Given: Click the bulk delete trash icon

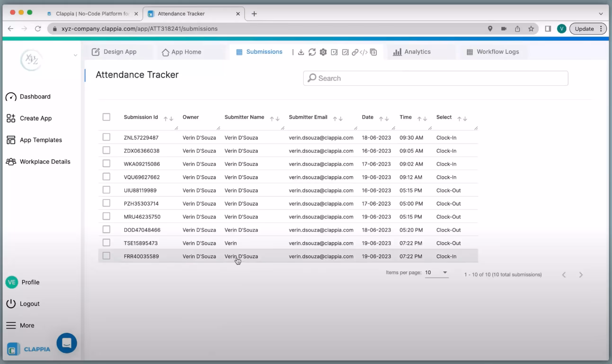Looking at the screenshot, I should click(x=373, y=52).
